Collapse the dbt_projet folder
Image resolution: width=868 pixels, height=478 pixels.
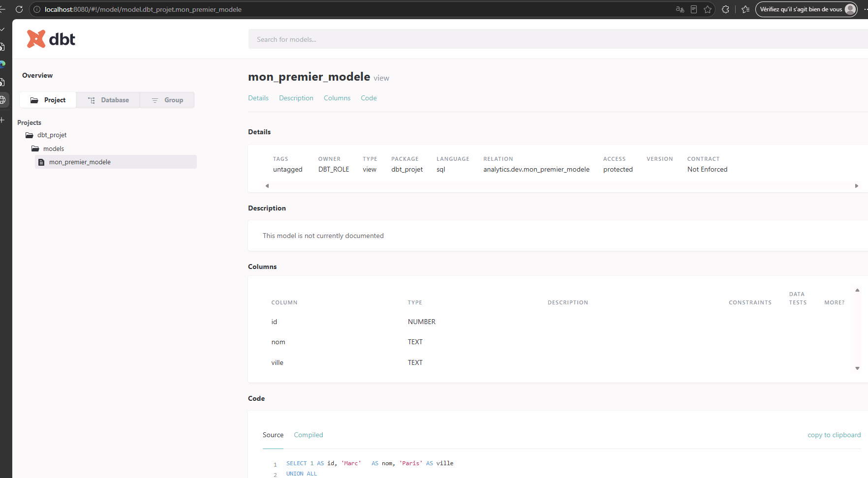click(30, 135)
